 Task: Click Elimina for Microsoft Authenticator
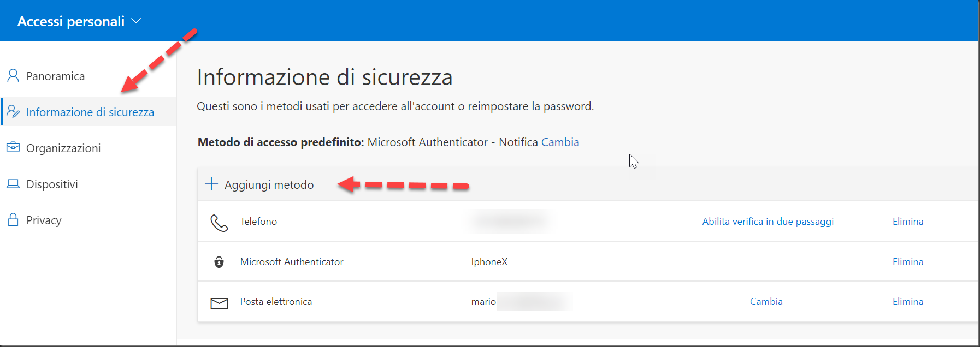pos(908,261)
